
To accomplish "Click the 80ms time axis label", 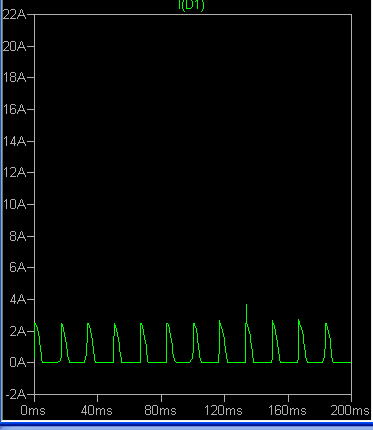I will tap(160, 410).
